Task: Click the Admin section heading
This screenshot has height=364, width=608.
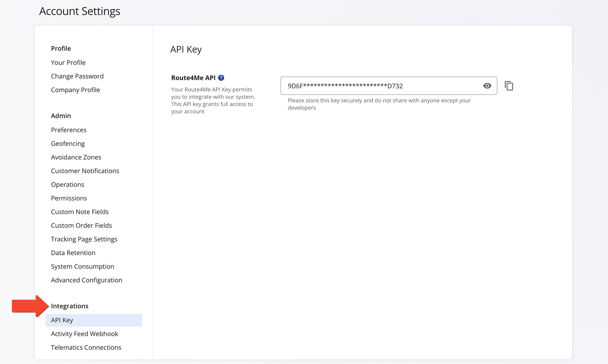Action: (x=61, y=116)
